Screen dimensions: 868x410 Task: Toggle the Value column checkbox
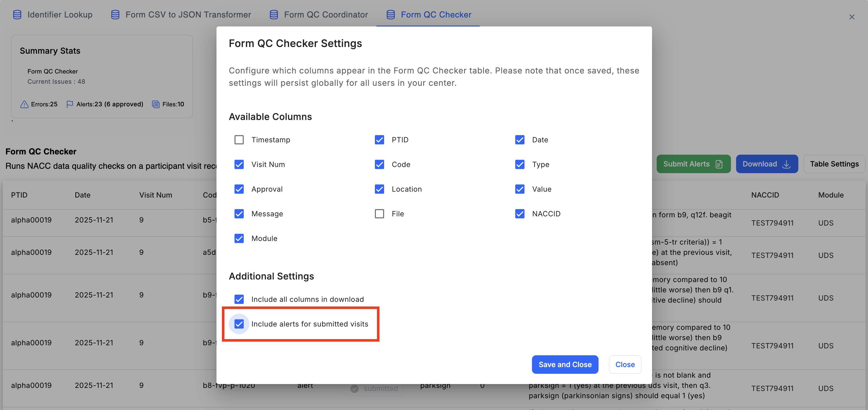pos(520,189)
